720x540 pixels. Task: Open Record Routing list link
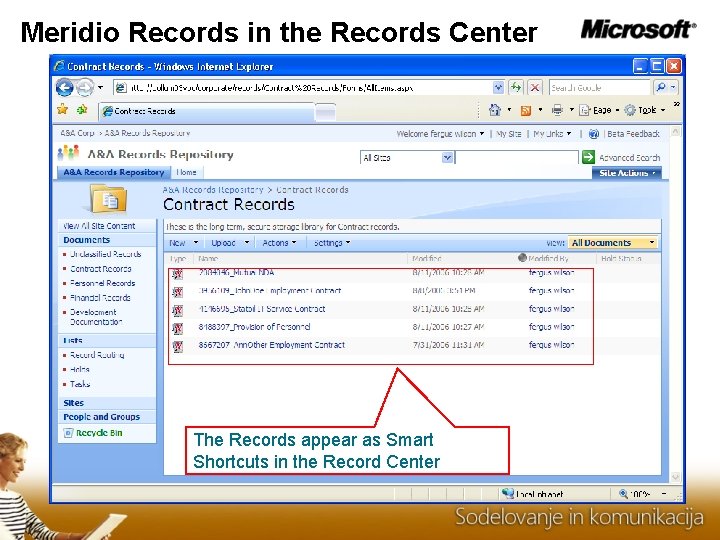coord(97,355)
